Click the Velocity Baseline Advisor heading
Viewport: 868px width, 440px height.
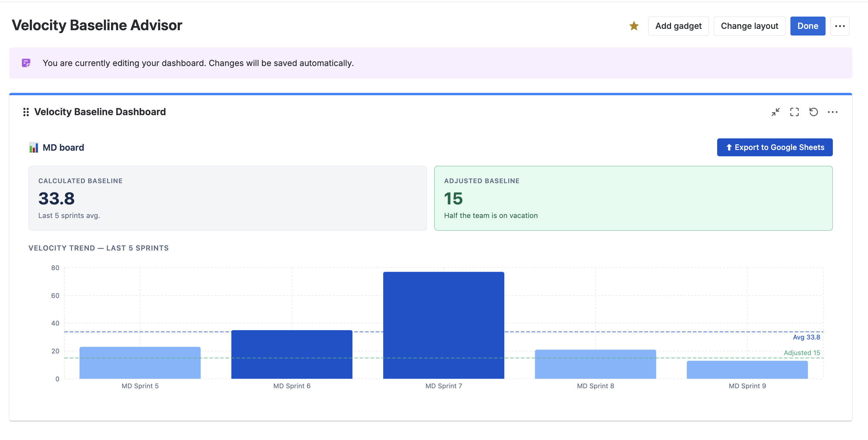coord(97,25)
